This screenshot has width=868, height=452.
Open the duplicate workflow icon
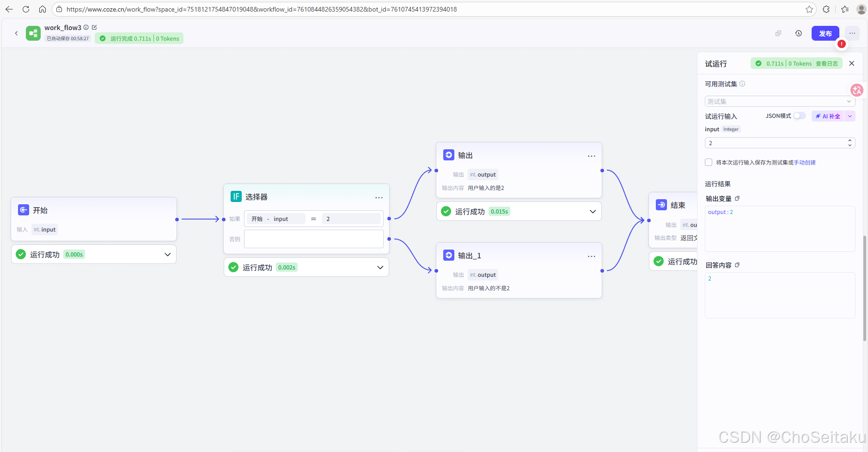coord(778,33)
